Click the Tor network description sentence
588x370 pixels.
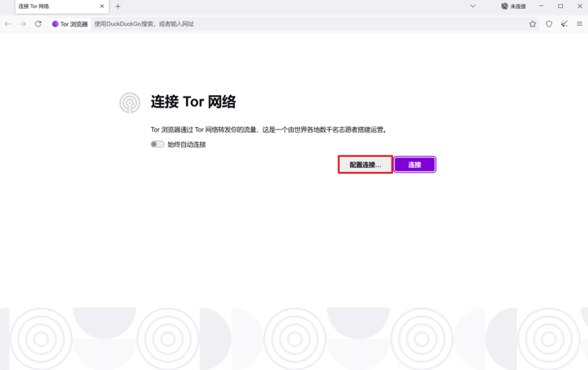[268, 130]
